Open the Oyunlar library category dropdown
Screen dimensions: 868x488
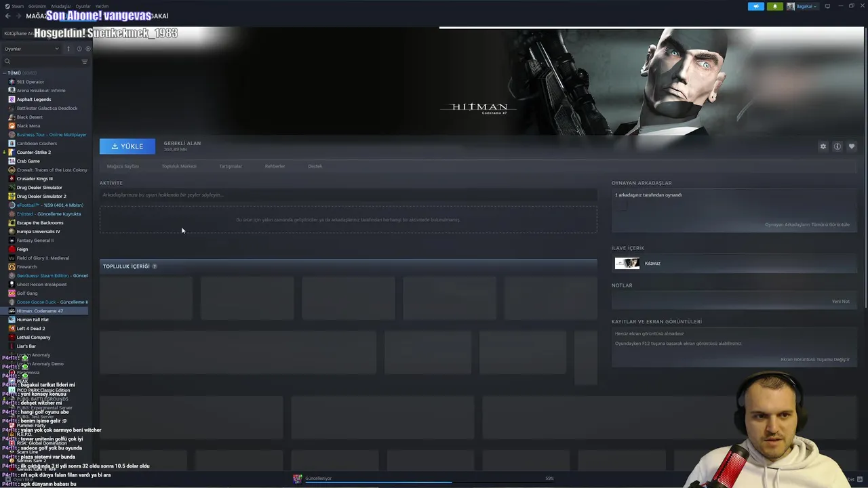[x=32, y=49]
